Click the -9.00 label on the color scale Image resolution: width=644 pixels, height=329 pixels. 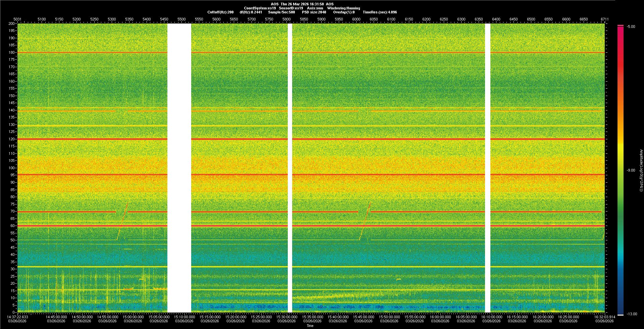pos(631,170)
